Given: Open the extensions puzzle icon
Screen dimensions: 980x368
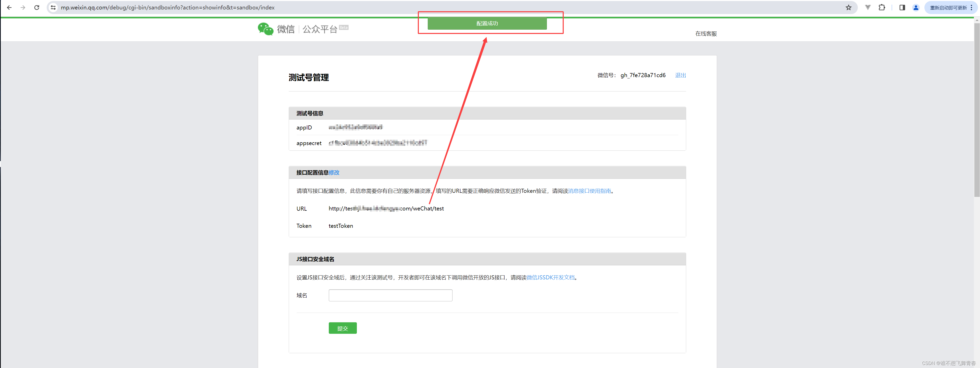Looking at the screenshot, I should 882,8.
